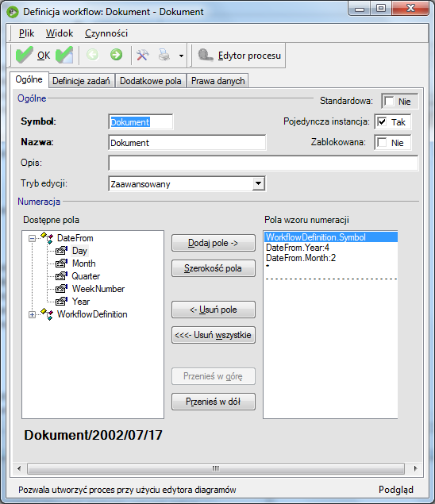This screenshot has height=504, width=435.
Task: Click the Usuń wszystkie button
Action: tap(214, 335)
